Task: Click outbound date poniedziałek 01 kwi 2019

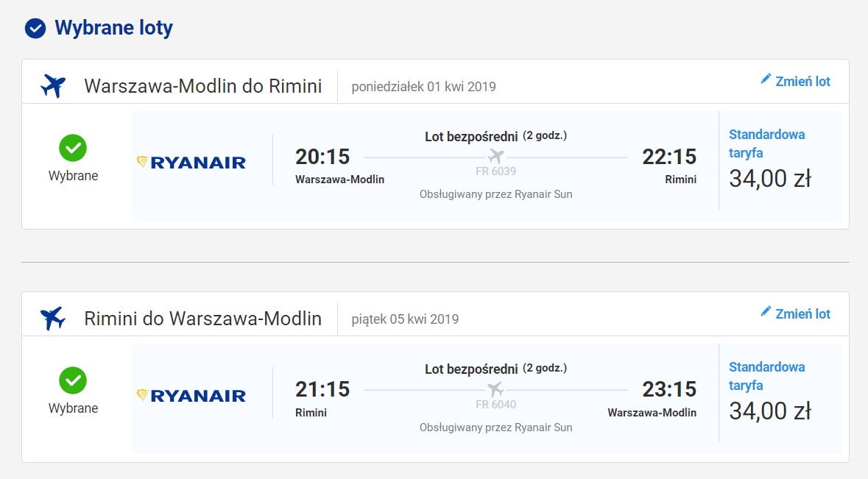Action: point(423,87)
